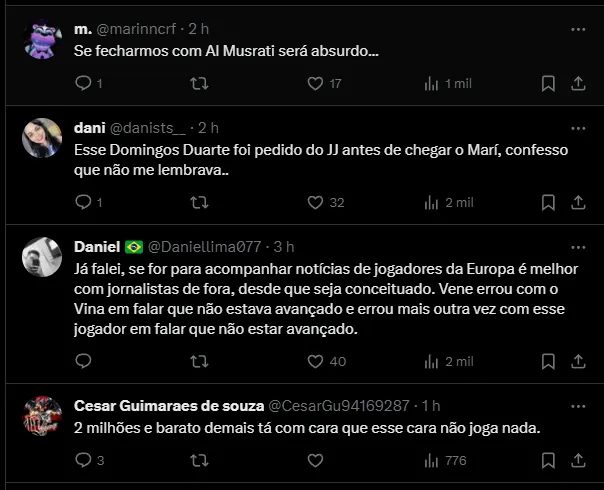Share Cesar's tweet via share icon

pos(577,461)
